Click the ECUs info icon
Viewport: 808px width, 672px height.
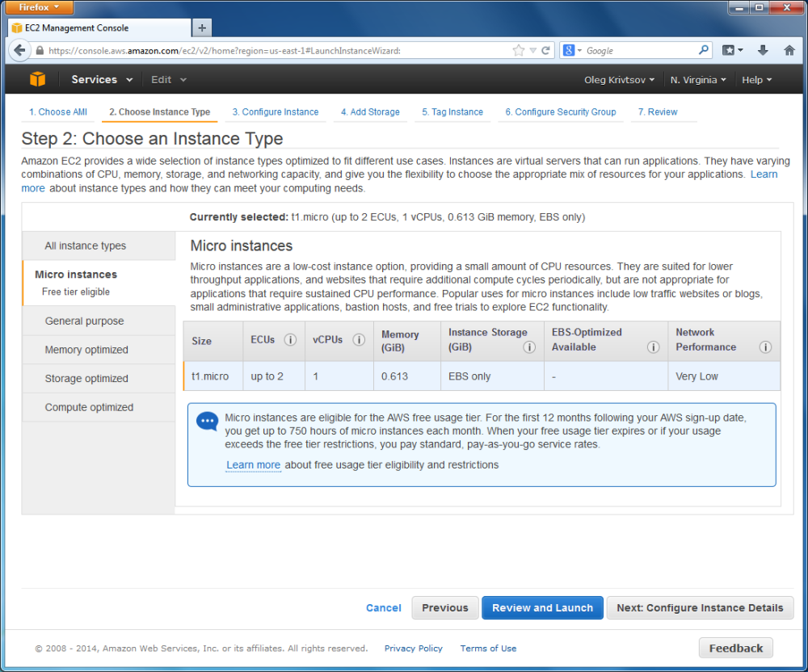[290, 340]
